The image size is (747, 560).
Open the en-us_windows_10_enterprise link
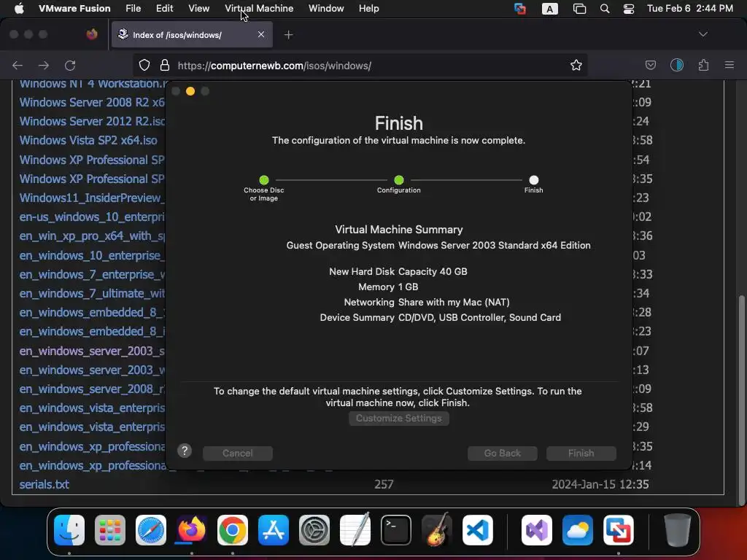point(91,217)
